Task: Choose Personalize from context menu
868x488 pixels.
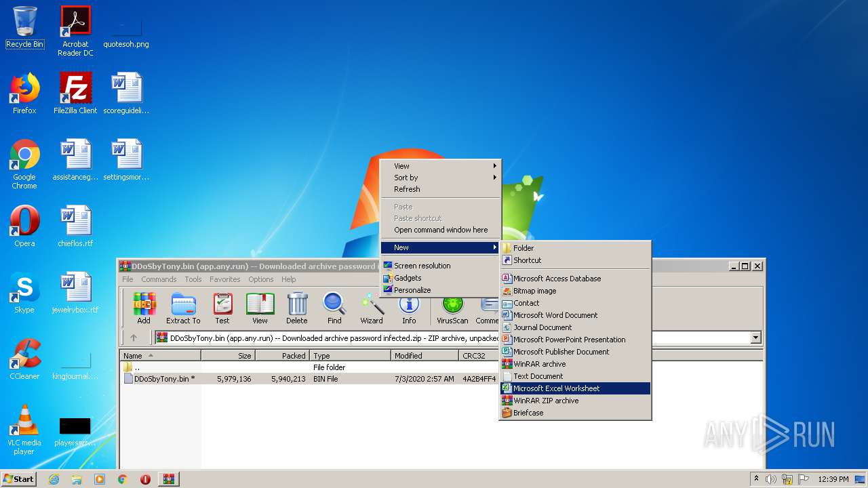Action: (440, 290)
